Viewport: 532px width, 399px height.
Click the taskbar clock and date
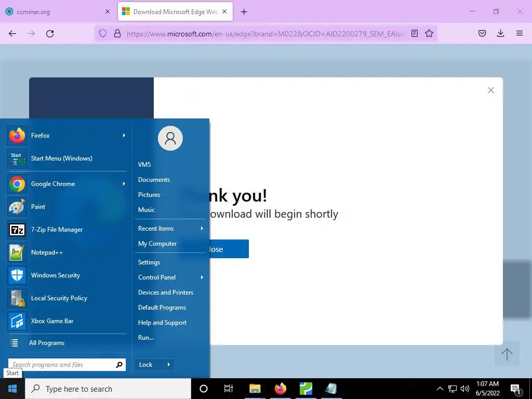coord(487,389)
